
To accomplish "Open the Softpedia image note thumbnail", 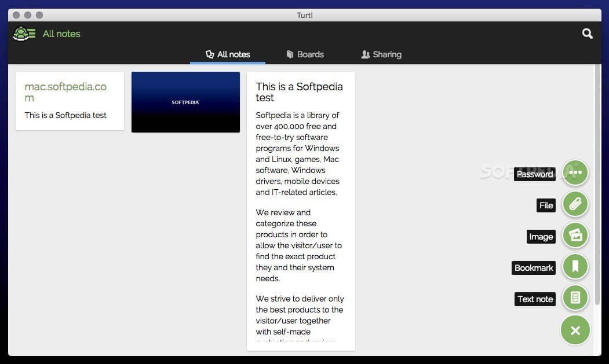I will [185, 102].
